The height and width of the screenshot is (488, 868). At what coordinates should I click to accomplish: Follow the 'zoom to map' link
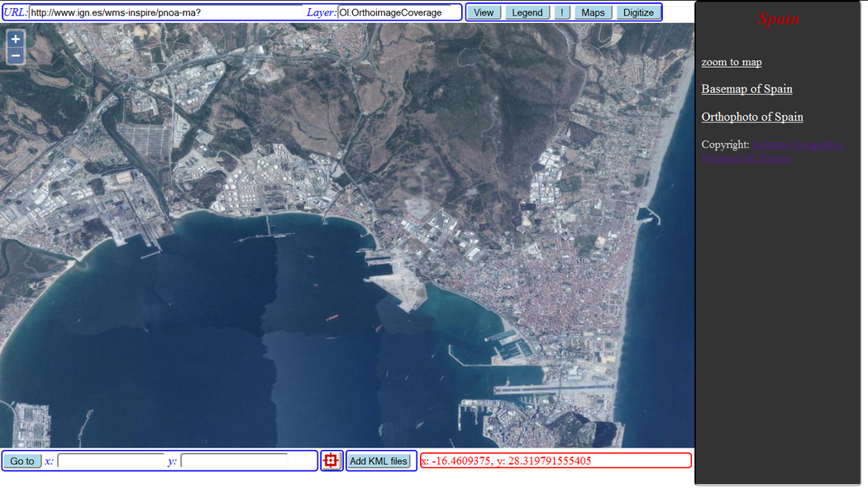732,62
